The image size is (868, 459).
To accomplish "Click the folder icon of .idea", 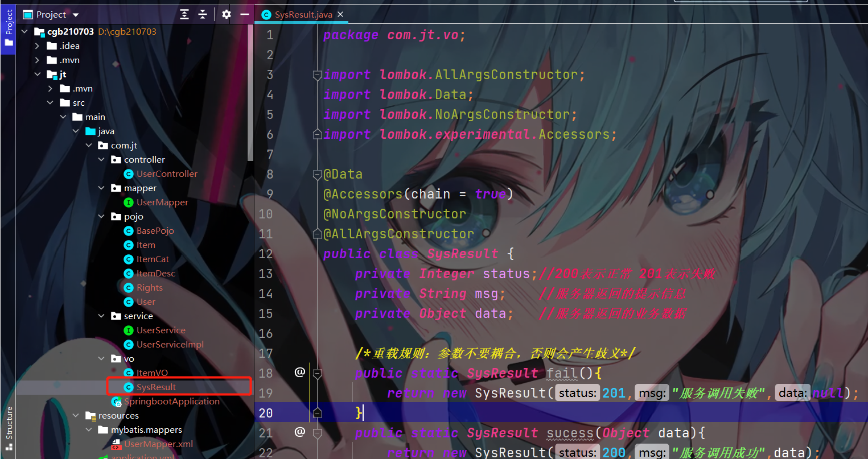I will click(52, 46).
